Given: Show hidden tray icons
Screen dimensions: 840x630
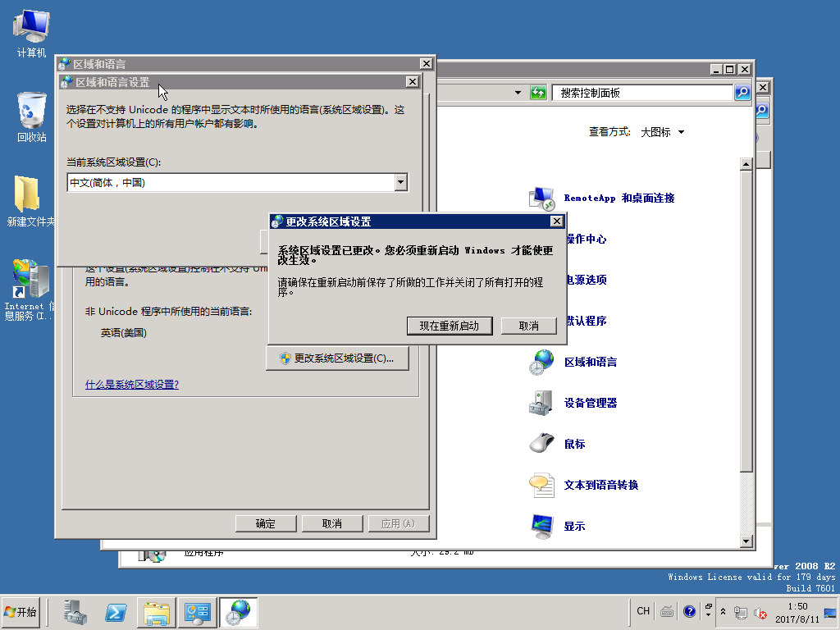Looking at the screenshot, I should [x=724, y=611].
